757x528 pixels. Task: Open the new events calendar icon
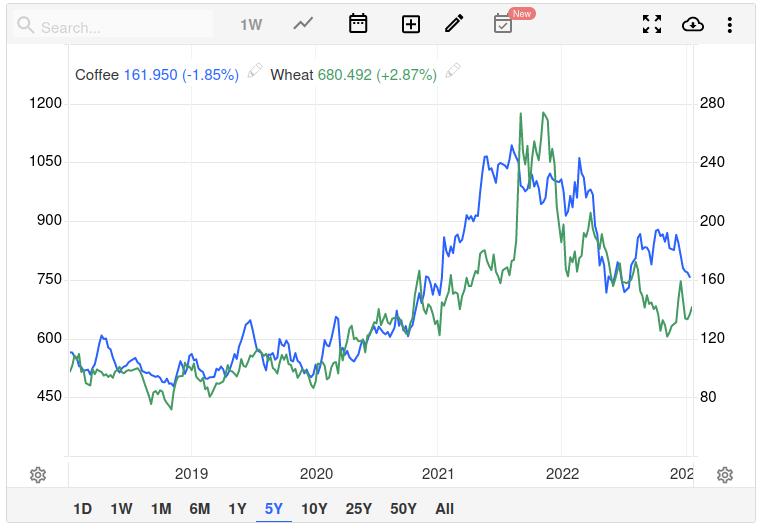(x=504, y=24)
